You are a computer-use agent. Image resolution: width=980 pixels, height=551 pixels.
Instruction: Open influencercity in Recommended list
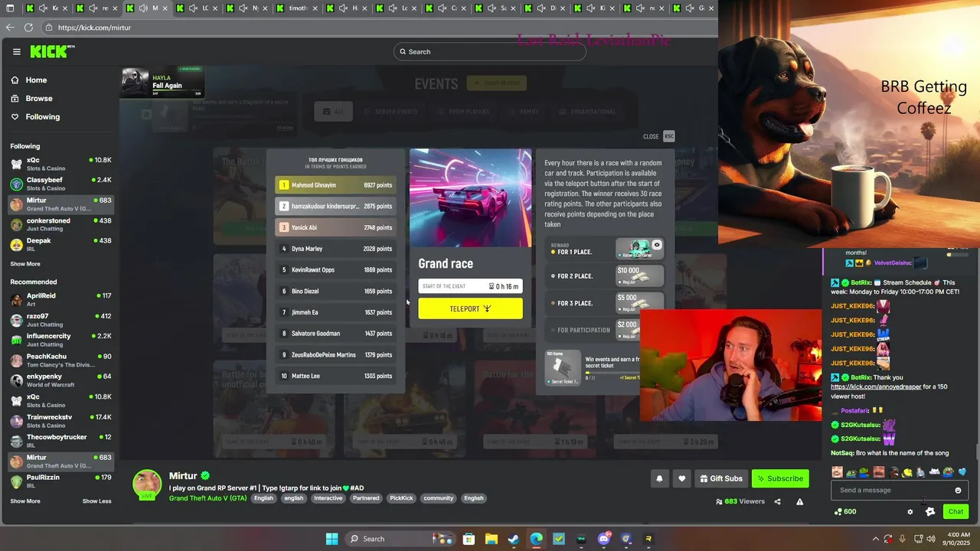60,340
